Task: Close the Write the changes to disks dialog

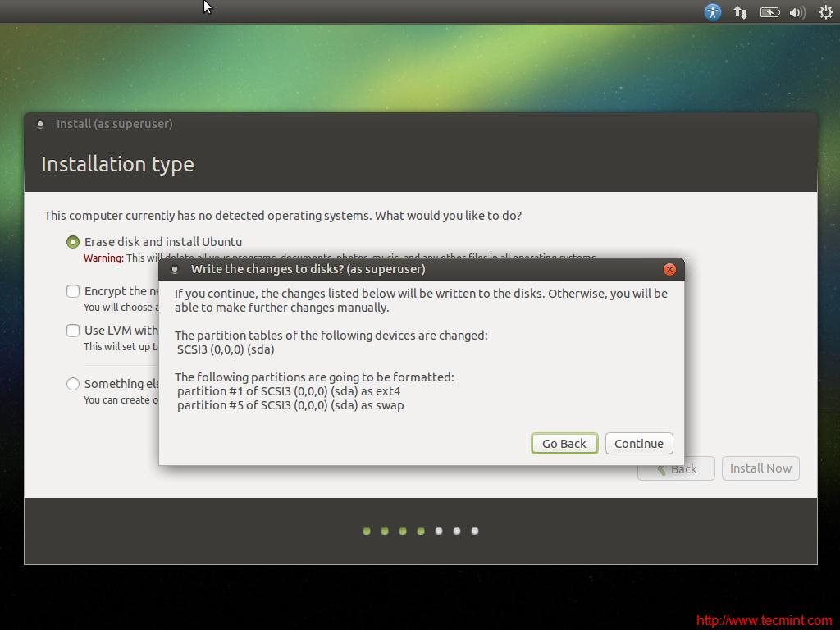Action: 669,269
